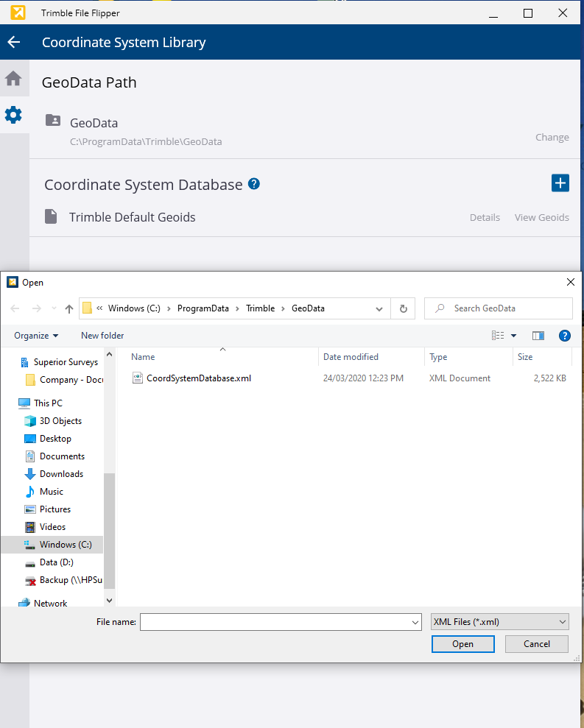This screenshot has width=584, height=728.
Task: Click the View Geoids link
Action: pos(541,217)
